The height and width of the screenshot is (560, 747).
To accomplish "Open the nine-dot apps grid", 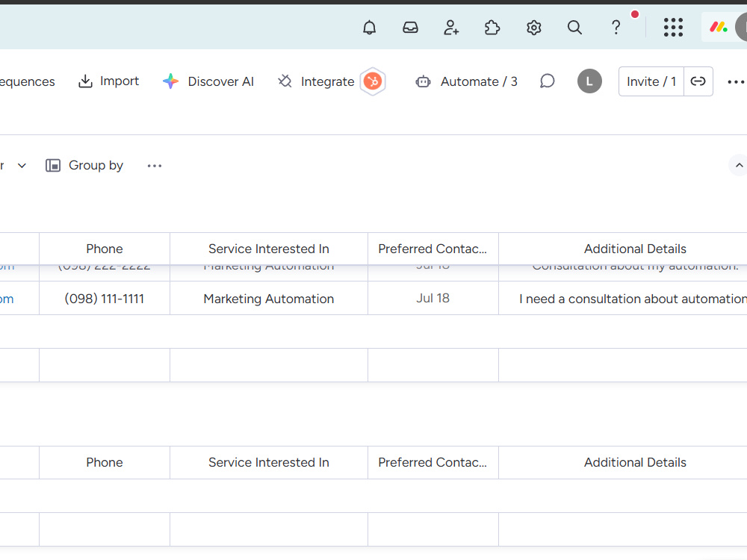I will pyautogui.click(x=673, y=28).
